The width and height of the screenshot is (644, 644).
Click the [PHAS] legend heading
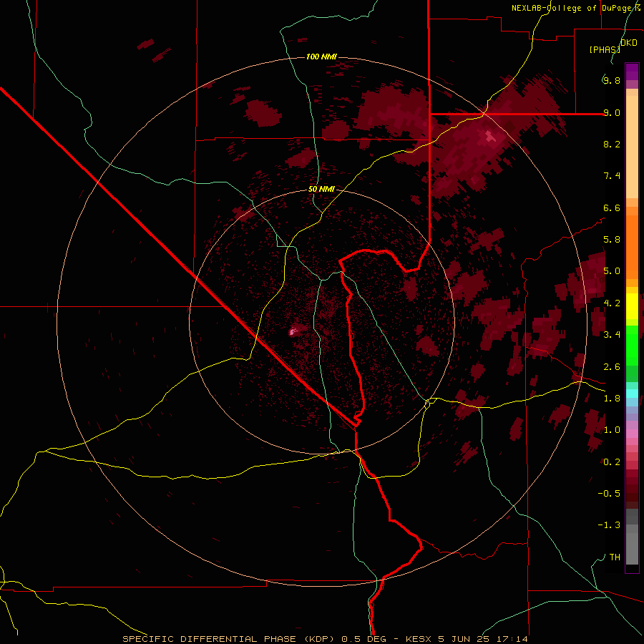(605, 49)
